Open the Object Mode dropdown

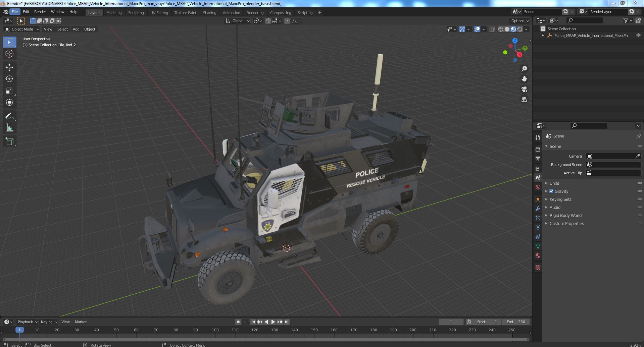coord(22,29)
